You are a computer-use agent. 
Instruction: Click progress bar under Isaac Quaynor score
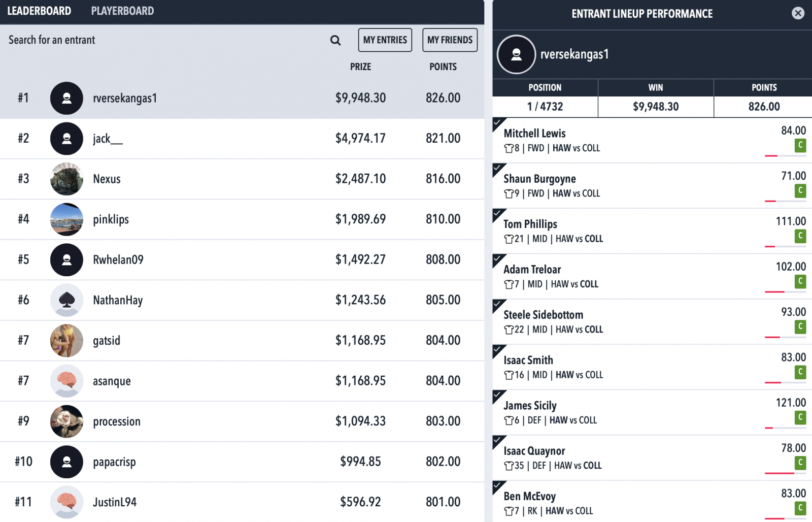pyautogui.click(x=785, y=473)
